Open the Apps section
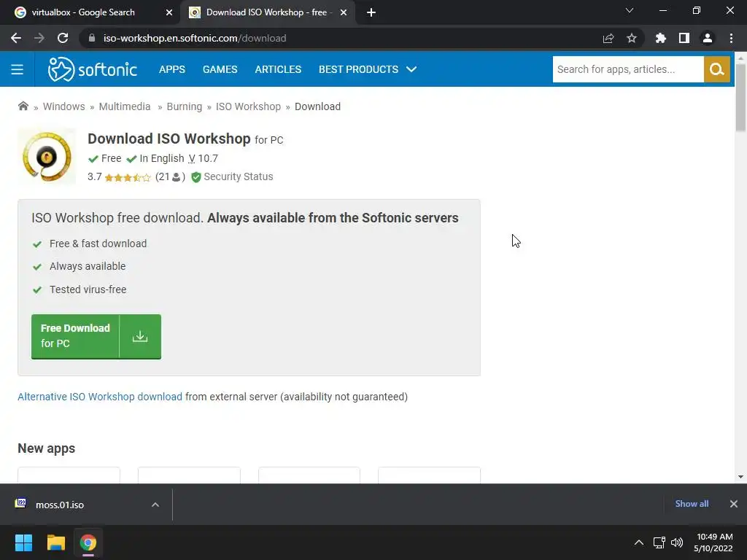The width and height of the screenshot is (747, 560). pos(172,69)
